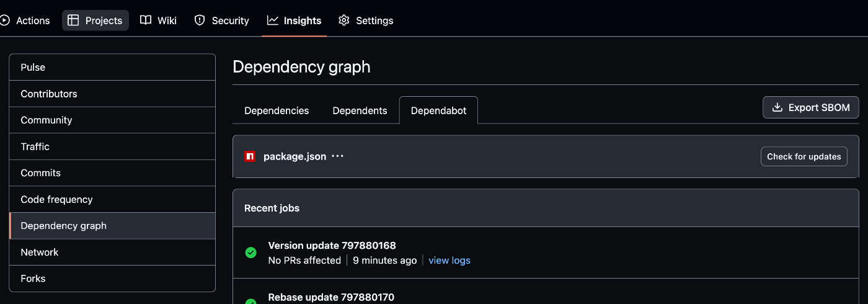Switch to the Dependencies tab

click(x=277, y=110)
